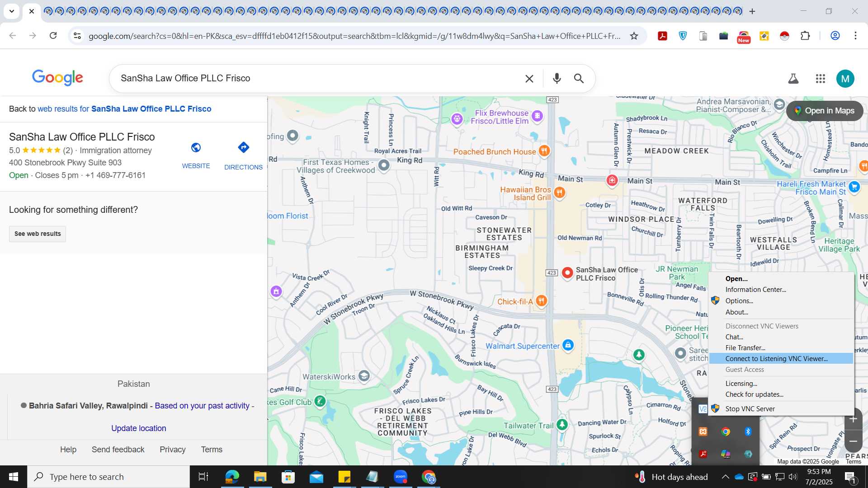The height and width of the screenshot is (488, 868).
Task: Click Update location link
Action: click(138, 428)
